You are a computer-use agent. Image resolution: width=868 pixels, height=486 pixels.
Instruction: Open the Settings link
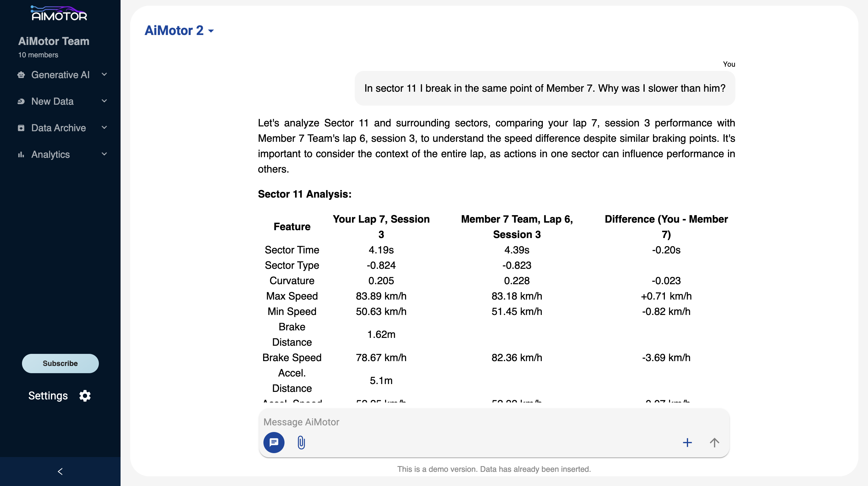(x=48, y=395)
